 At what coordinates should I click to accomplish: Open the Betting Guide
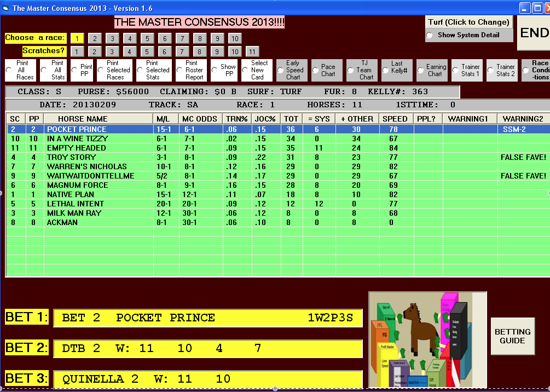coord(512,336)
